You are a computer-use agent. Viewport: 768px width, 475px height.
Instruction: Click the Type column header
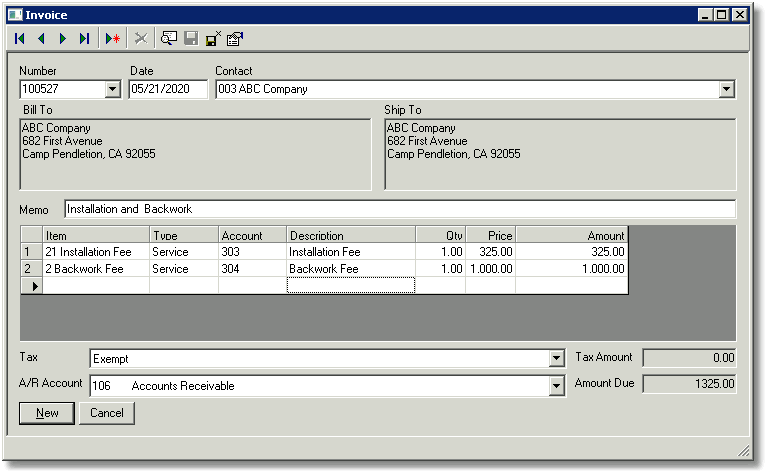184,235
